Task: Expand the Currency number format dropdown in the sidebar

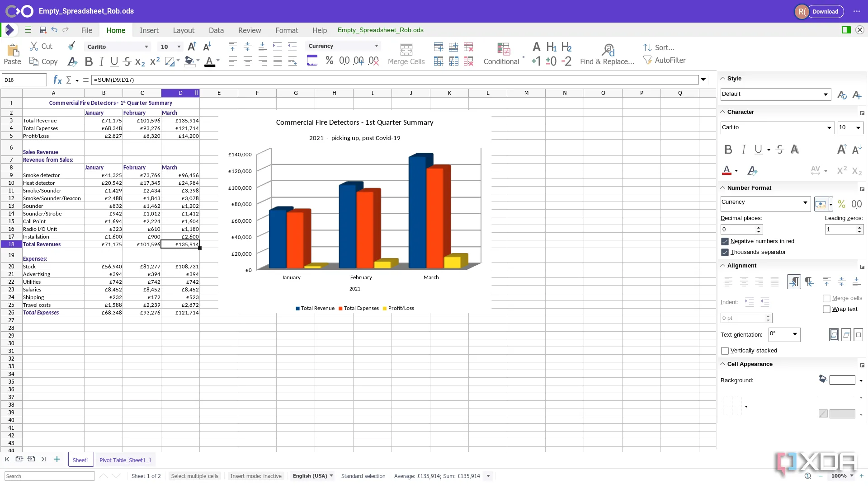Action: (x=805, y=202)
